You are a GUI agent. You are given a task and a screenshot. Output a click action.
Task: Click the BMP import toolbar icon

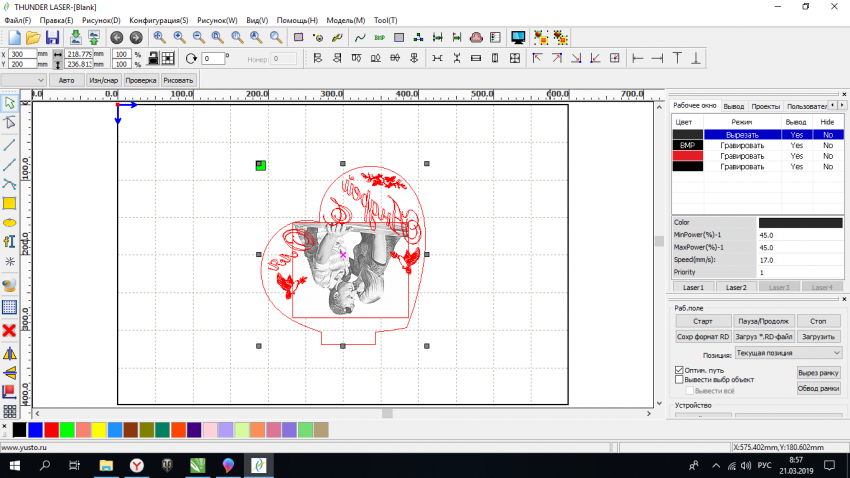coord(379,37)
